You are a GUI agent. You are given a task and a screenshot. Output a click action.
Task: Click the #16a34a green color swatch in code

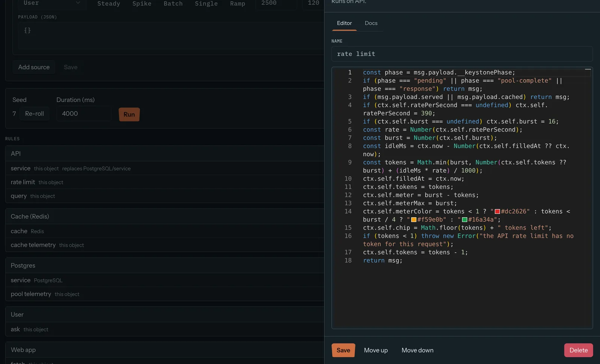click(465, 220)
